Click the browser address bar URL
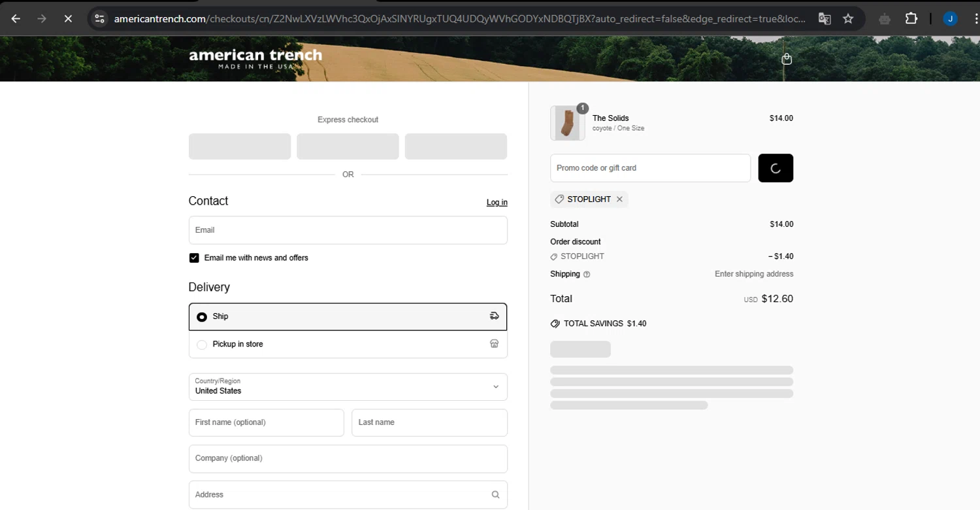 coord(459,18)
